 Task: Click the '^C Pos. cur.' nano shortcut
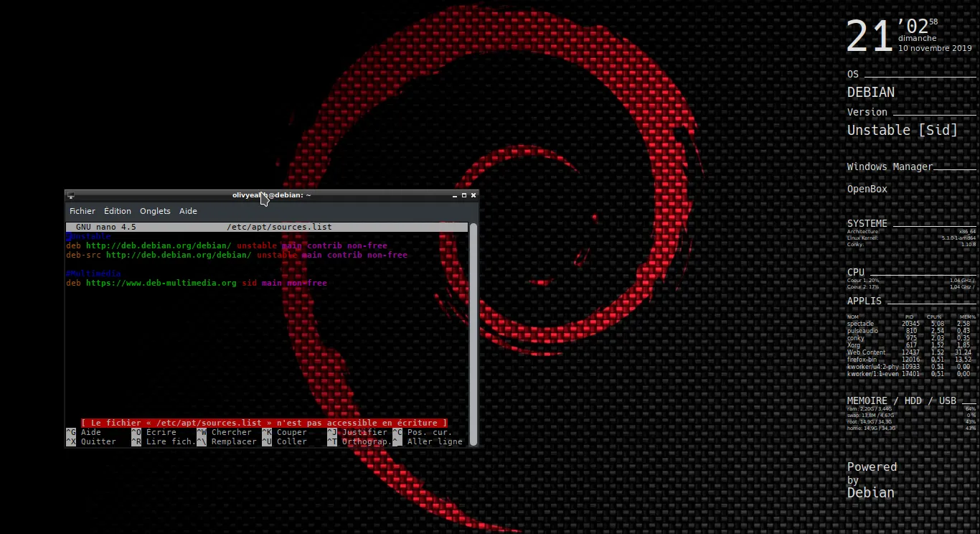point(423,432)
